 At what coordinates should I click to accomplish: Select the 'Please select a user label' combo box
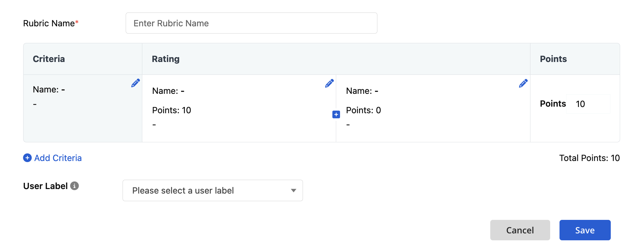pos(213,190)
